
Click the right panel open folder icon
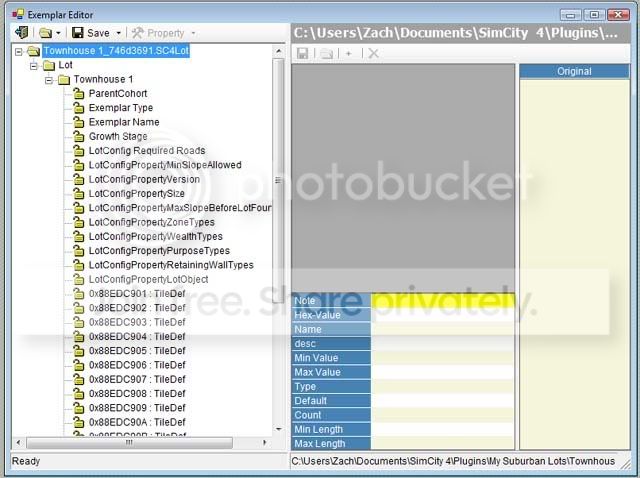326,53
